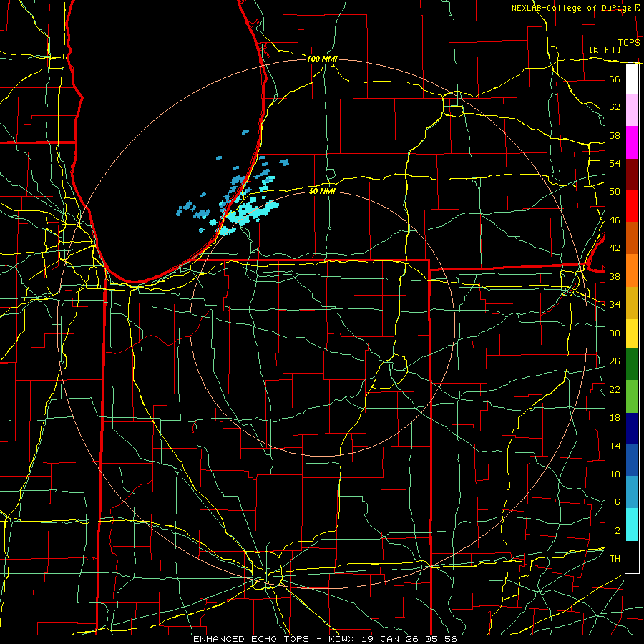The height and width of the screenshot is (644, 644).
Task: Select the light green legend swatch
Action: tap(632, 396)
